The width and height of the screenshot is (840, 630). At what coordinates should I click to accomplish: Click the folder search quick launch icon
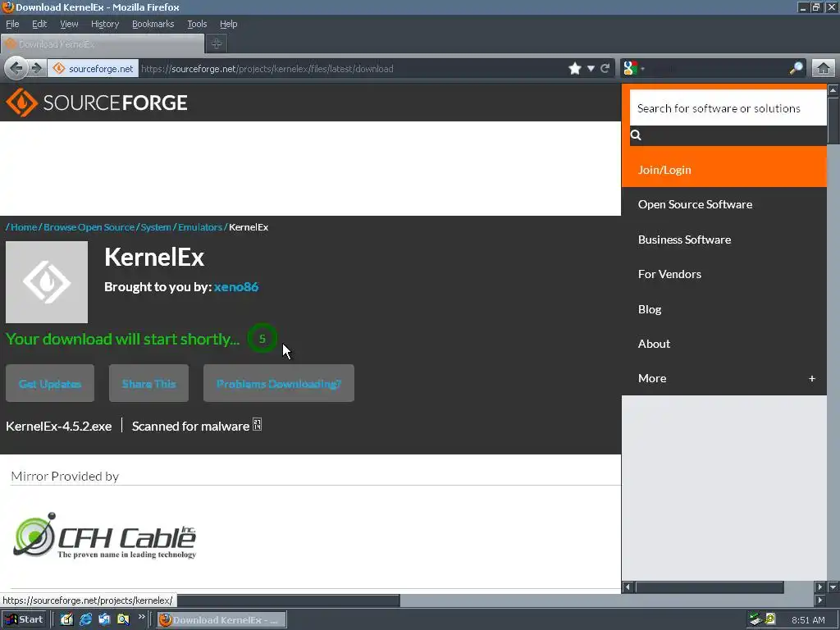point(123,620)
